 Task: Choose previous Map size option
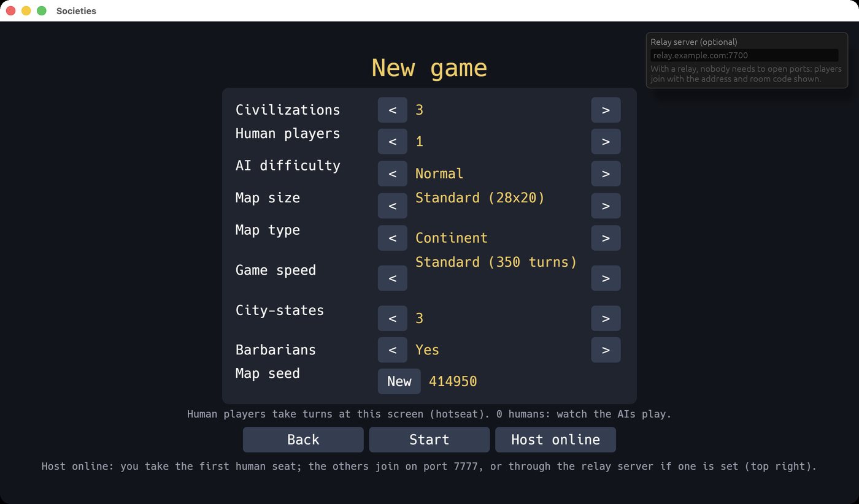tap(393, 205)
